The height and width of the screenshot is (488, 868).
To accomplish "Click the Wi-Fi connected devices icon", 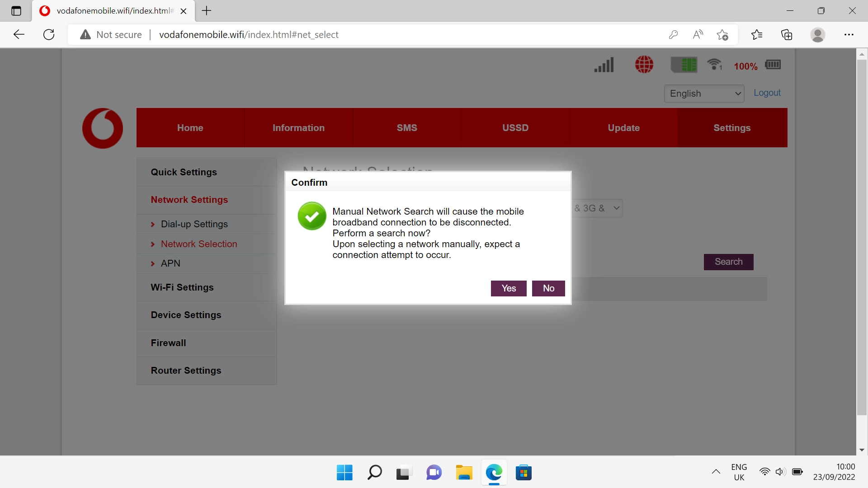I will click(715, 65).
